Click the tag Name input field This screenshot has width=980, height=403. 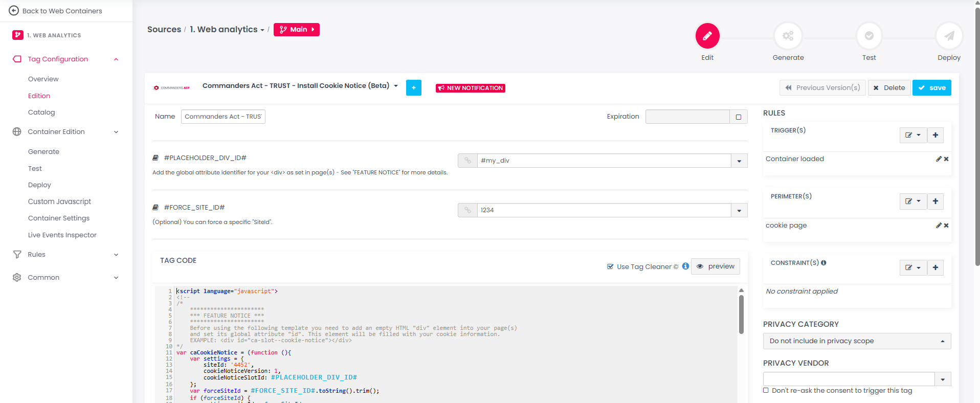(223, 117)
